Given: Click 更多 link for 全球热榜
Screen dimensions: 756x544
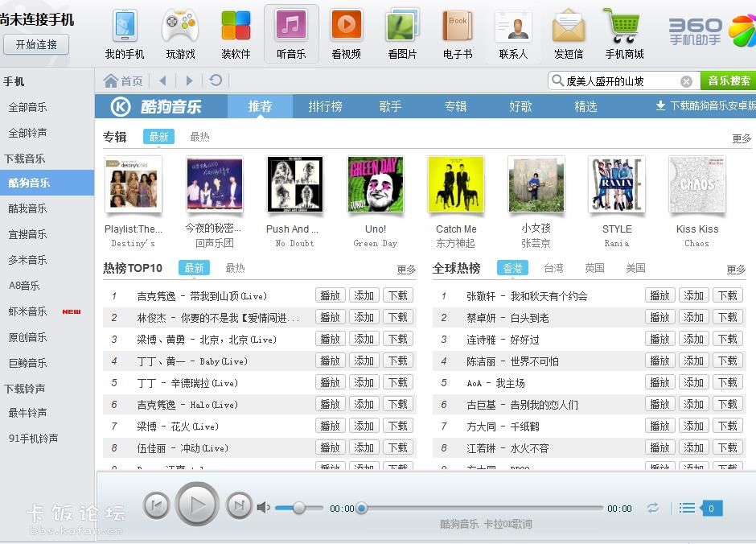Looking at the screenshot, I should 736,270.
